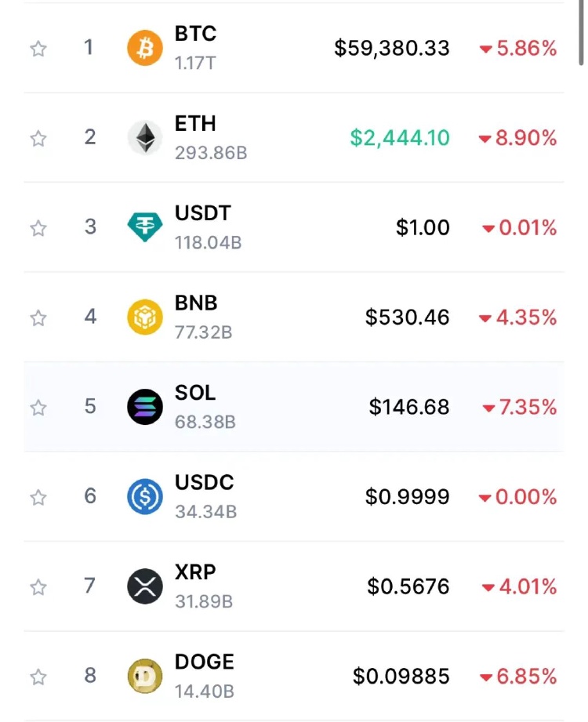Toggle the favorite star for BTC
588x722 pixels.
point(38,49)
